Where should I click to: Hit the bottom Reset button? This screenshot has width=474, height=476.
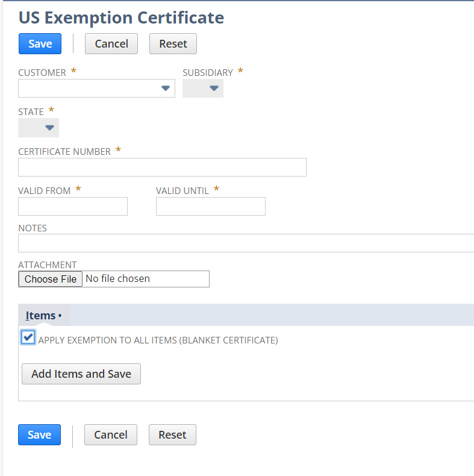(172, 435)
